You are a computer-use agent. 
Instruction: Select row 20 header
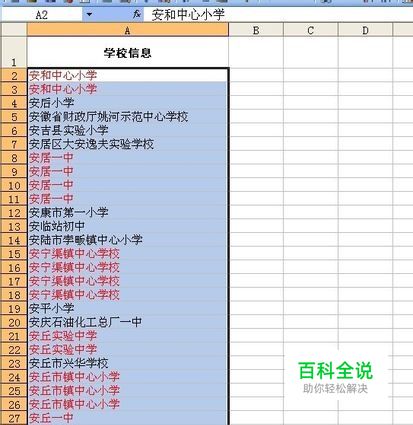point(13,322)
